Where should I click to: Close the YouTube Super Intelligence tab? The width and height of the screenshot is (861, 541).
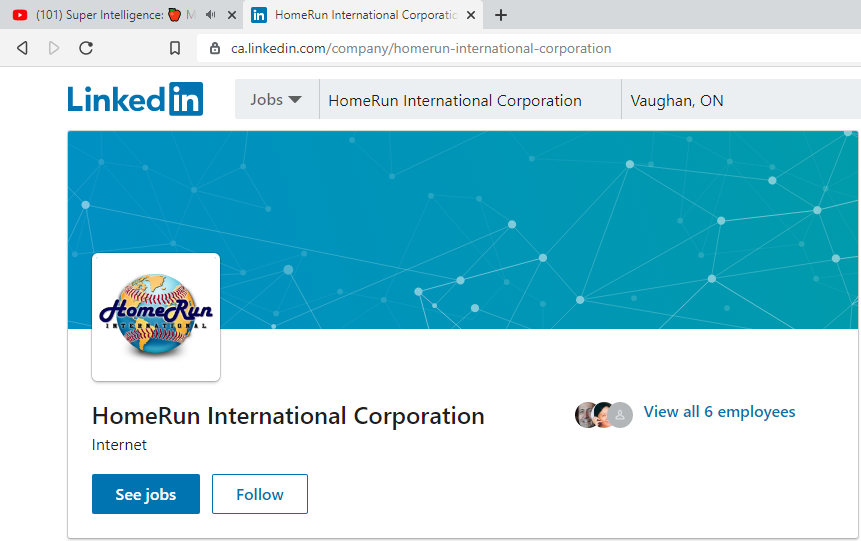[232, 15]
